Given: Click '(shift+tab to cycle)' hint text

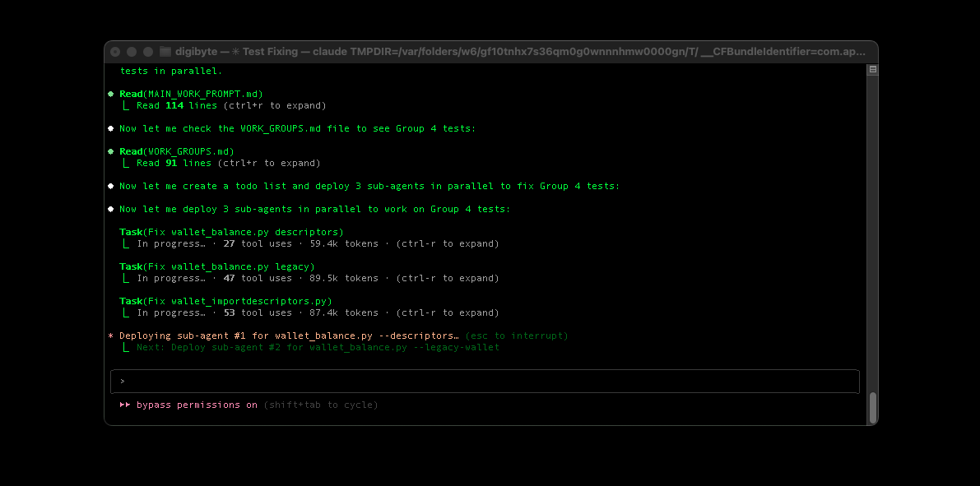Looking at the screenshot, I should 321,405.
